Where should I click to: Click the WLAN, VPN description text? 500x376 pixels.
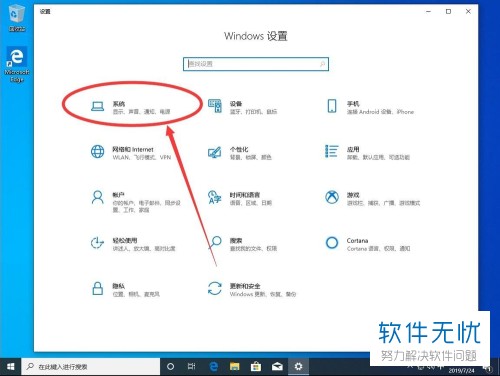(142, 157)
